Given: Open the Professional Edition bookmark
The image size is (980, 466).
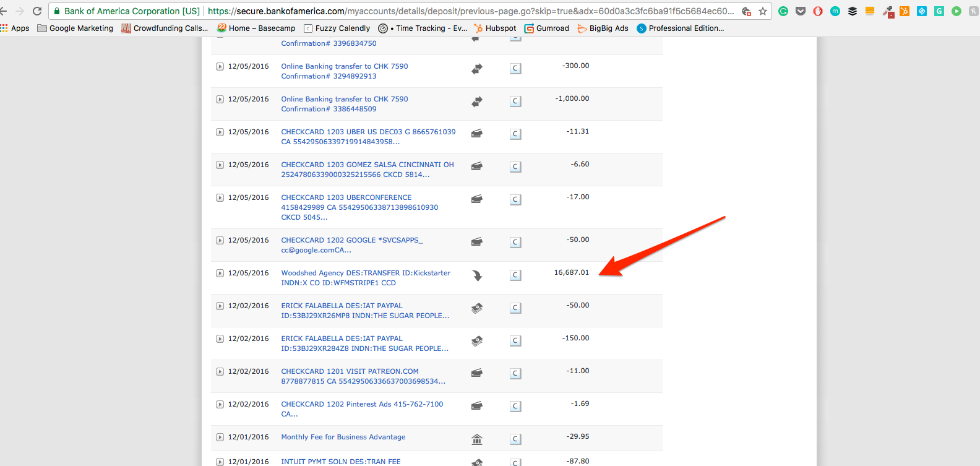Looking at the screenshot, I should pos(681,28).
